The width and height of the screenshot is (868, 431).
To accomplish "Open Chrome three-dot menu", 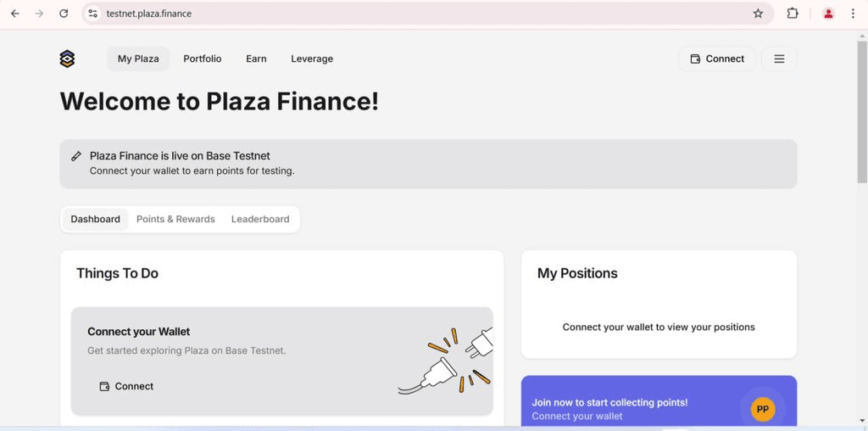I will (x=853, y=14).
